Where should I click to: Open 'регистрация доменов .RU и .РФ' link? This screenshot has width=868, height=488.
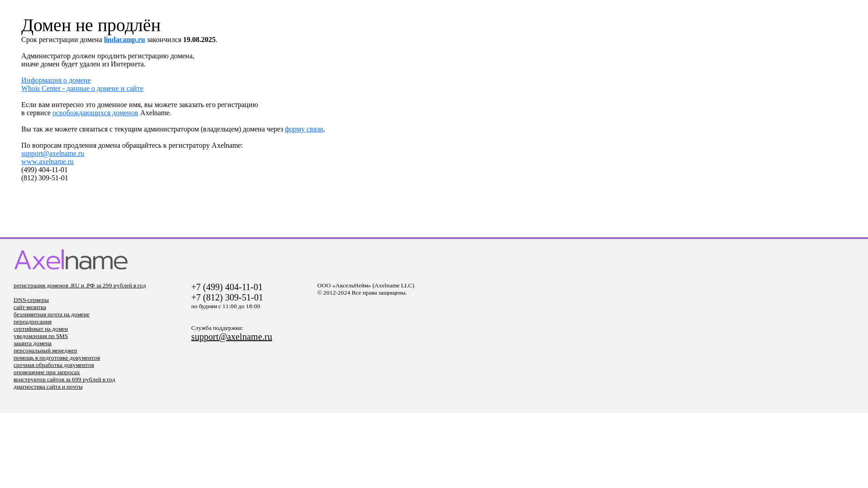[80, 286]
